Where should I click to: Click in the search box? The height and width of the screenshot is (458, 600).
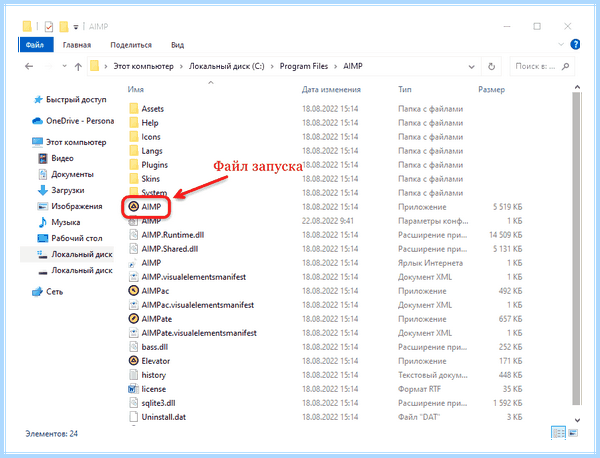pyautogui.click(x=542, y=67)
